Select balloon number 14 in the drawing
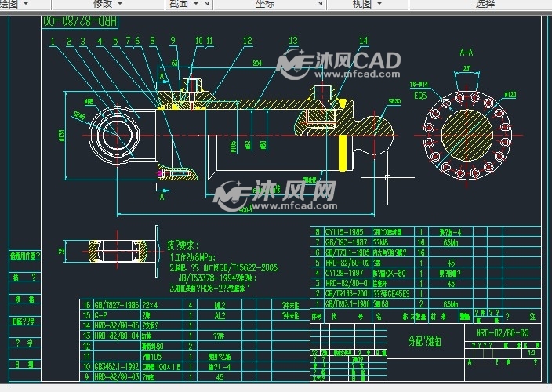552x392 pixels. pyautogui.click(x=363, y=41)
